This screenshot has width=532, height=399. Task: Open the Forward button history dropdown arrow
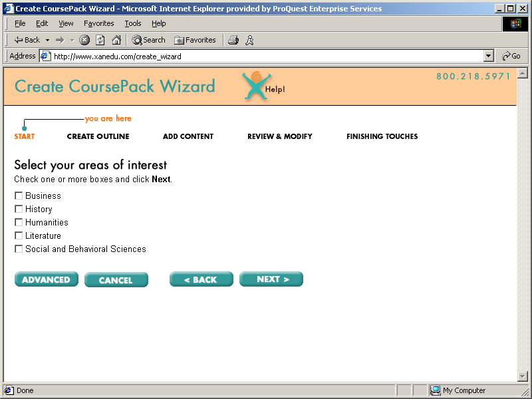pyautogui.click(x=72, y=40)
